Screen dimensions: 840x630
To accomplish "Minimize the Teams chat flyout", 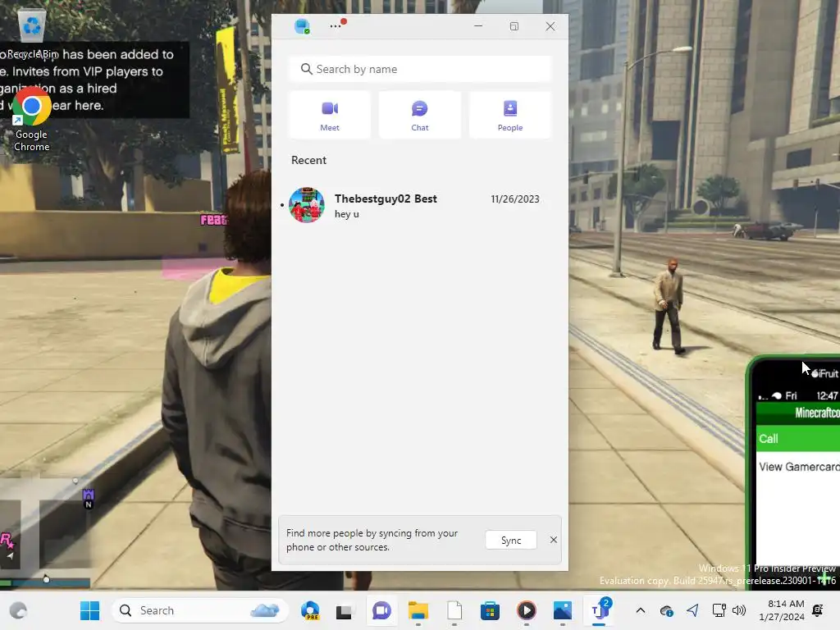I will click(x=478, y=26).
